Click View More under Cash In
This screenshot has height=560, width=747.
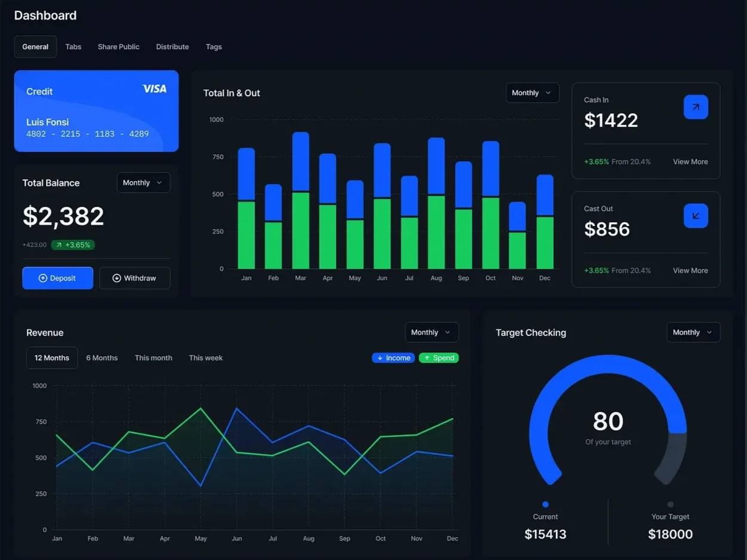click(690, 161)
